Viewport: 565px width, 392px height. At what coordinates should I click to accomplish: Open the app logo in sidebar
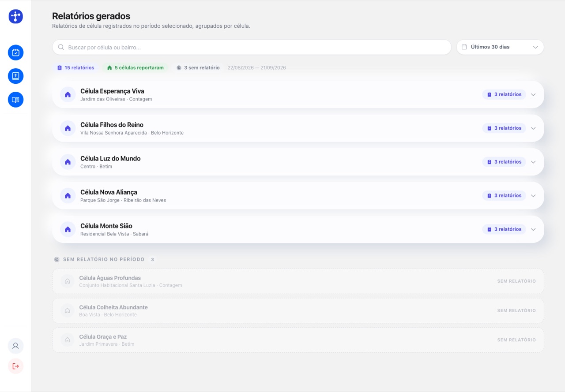coord(15,16)
